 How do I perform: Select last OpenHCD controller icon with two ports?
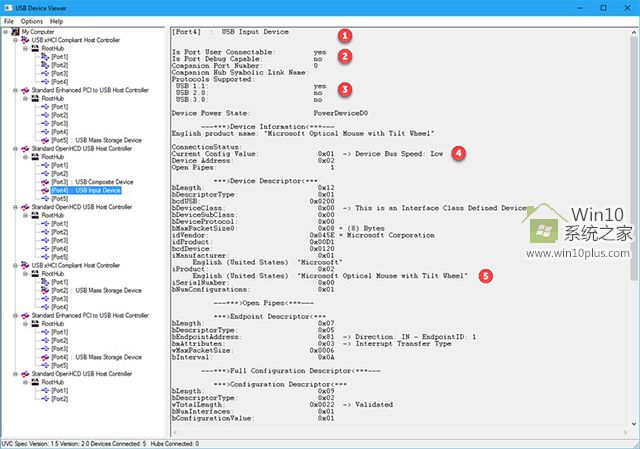click(25, 374)
